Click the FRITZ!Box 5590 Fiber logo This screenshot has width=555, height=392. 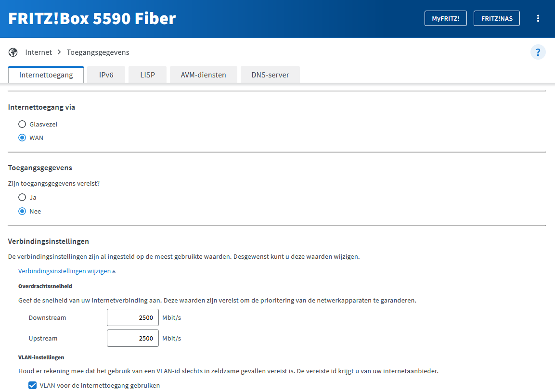(x=92, y=18)
